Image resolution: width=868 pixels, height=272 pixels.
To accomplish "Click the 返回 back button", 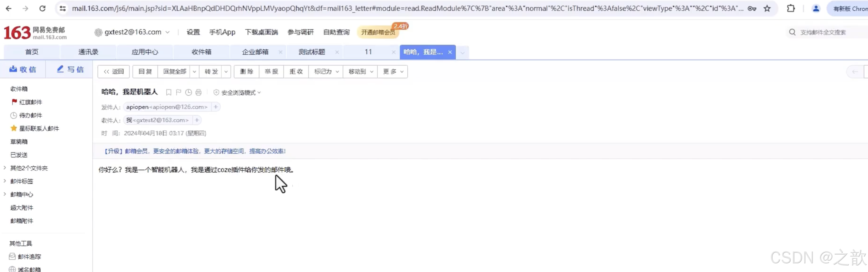I will [114, 71].
